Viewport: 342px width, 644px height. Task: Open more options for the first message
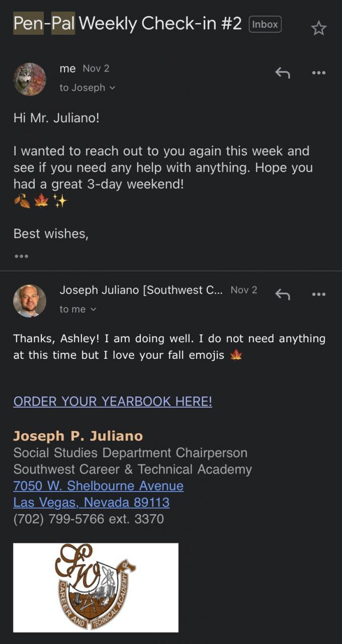(318, 73)
